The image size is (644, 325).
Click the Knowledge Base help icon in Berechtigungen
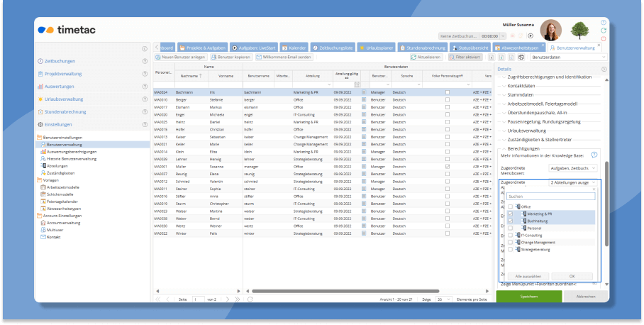click(x=594, y=155)
